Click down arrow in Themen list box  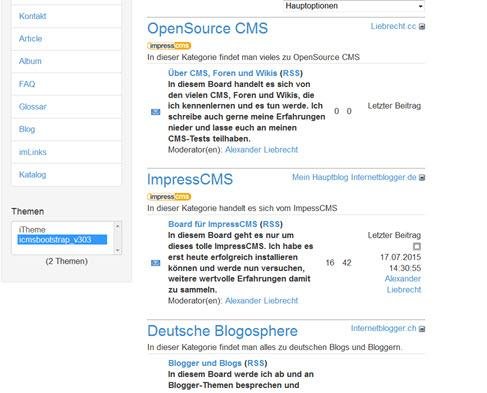117,250
